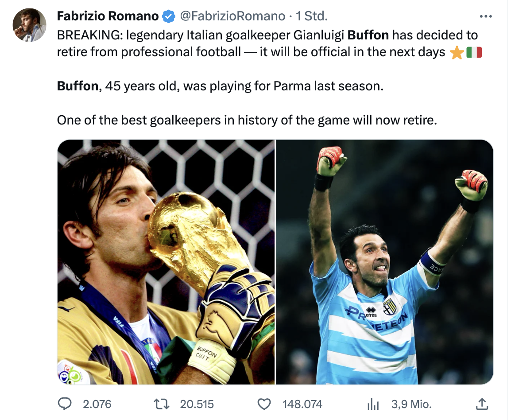Reply using the speech bubble icon
Image resolution: width=511 pixels, height=420 pixels.
[x=65, y=404]
